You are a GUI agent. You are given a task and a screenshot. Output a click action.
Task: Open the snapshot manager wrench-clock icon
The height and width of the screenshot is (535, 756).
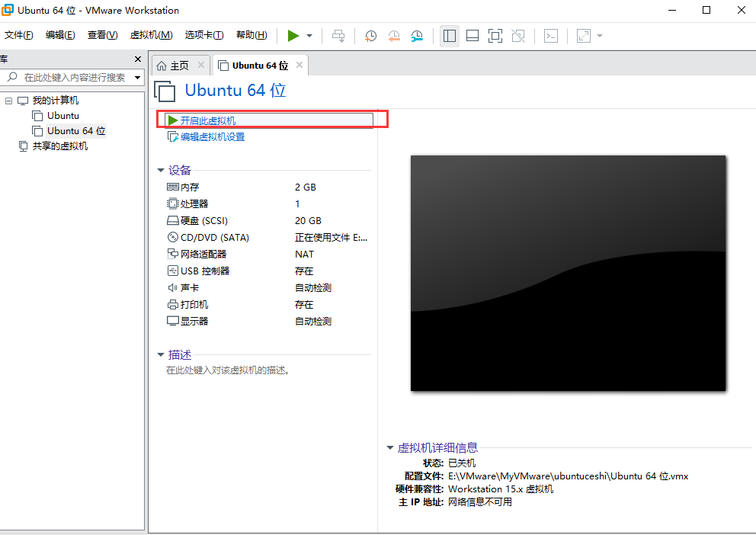[x=417, y=36]
